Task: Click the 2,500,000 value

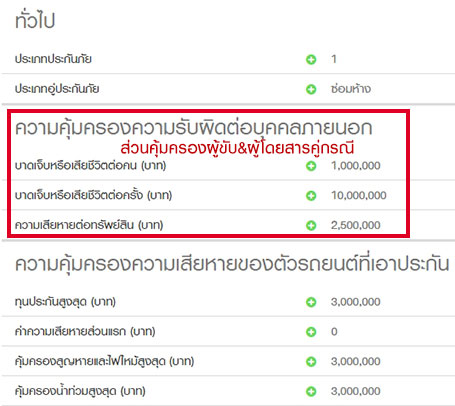Action: [356, 225]
